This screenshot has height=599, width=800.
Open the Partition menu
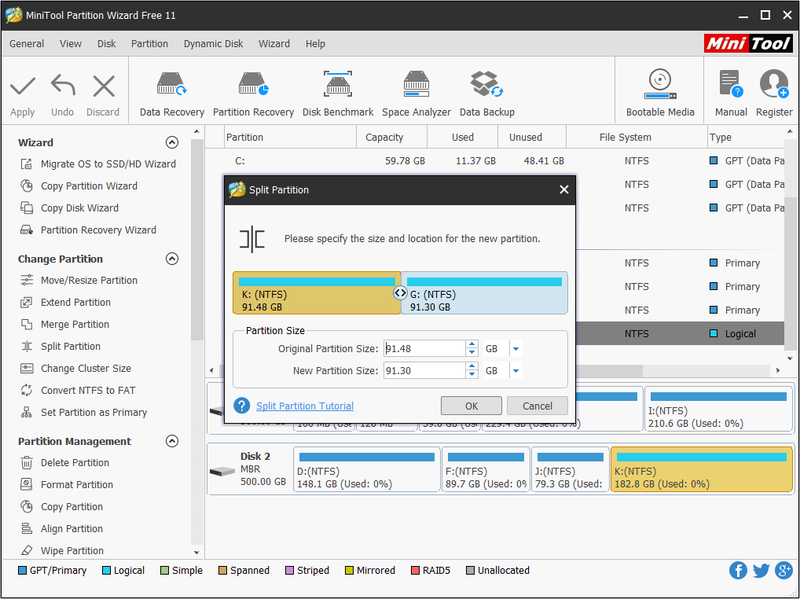coord(149,44)
